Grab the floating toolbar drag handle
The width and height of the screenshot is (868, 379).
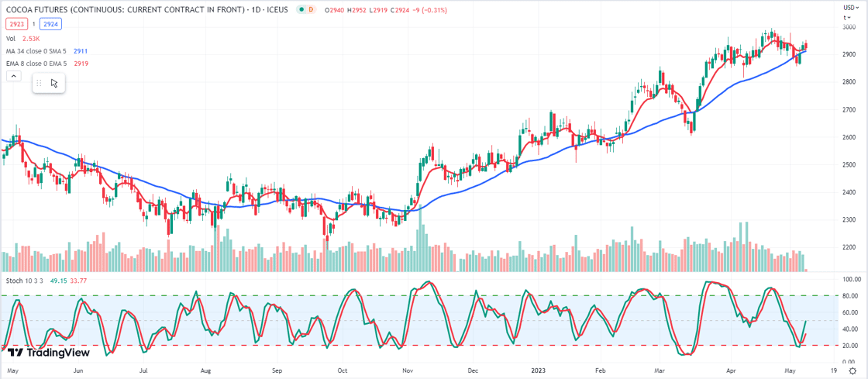pyautogui.click(x=39, y=83)
